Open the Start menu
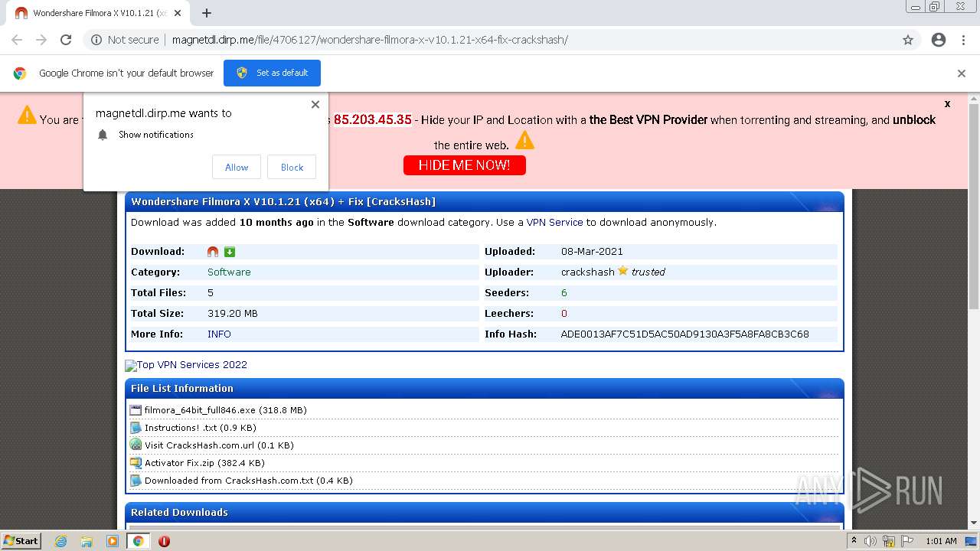 21,541
